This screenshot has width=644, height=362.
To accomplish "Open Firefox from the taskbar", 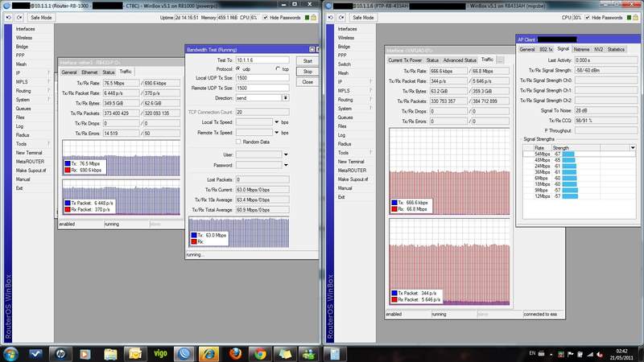I will pyautogui.click(x=235, y=354).
